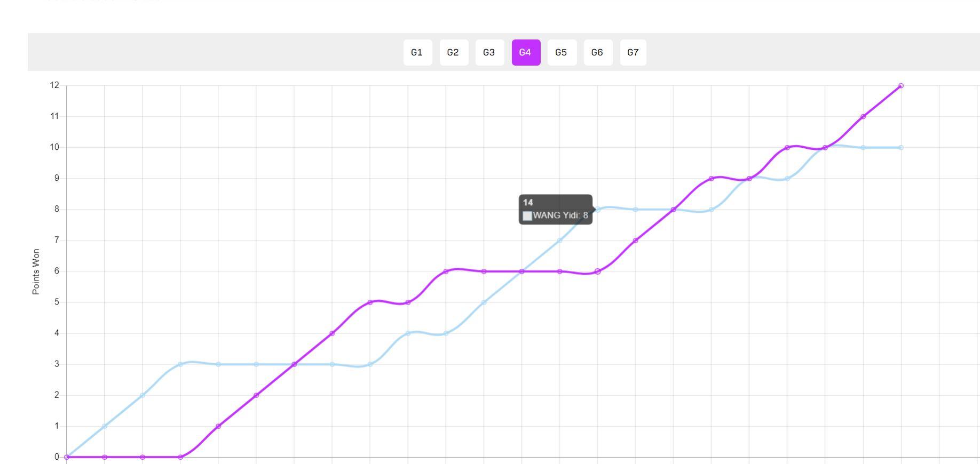This screenshot has width=980, height=464.
Task: Click the light blue data point at 5 points
Action: 484,302
